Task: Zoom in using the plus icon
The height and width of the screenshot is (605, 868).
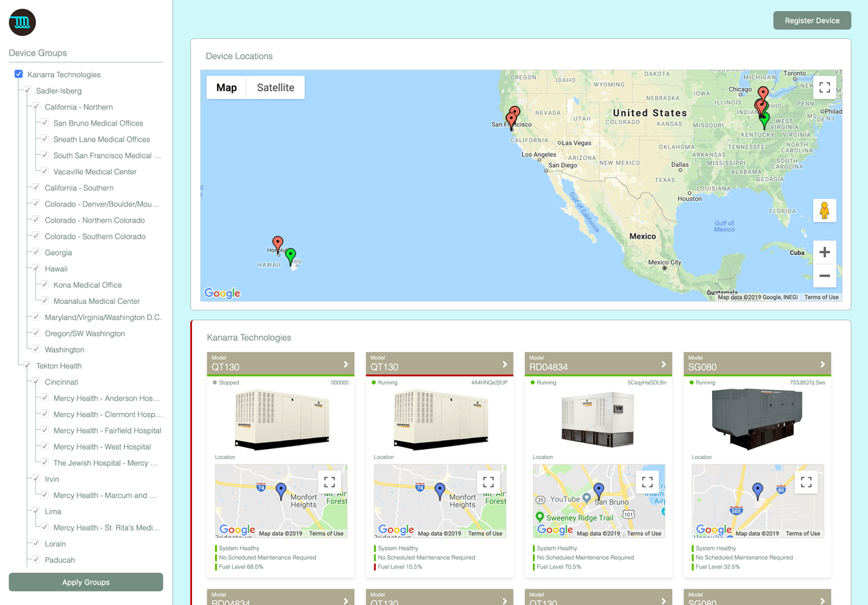Action: (x=825, y=252)
